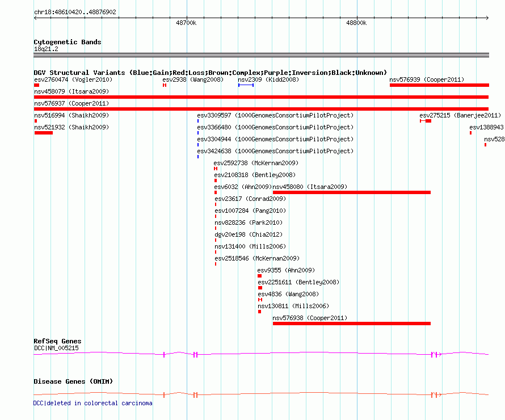
Task: Click the esv2251611 (Bentley2008) label
Action: click(x=298, y=282)
